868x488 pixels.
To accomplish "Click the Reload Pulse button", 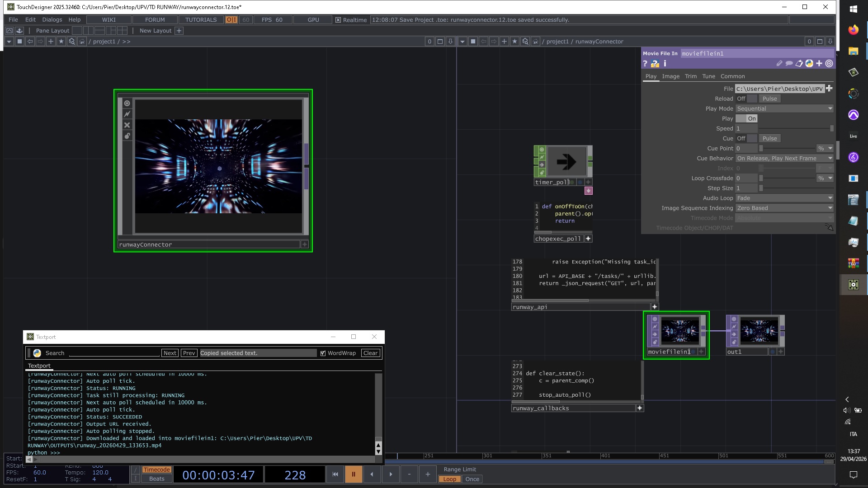I will (x=769, y=99).
